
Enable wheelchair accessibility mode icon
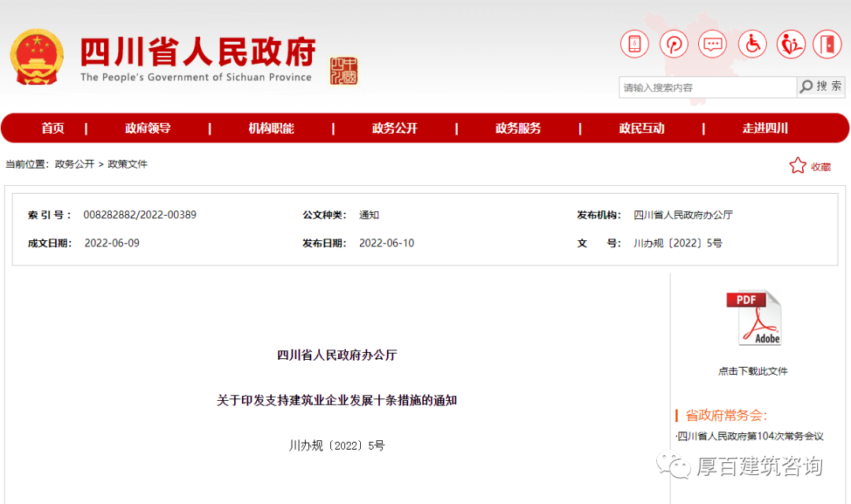pyautogui.click(x=753, y=44)
